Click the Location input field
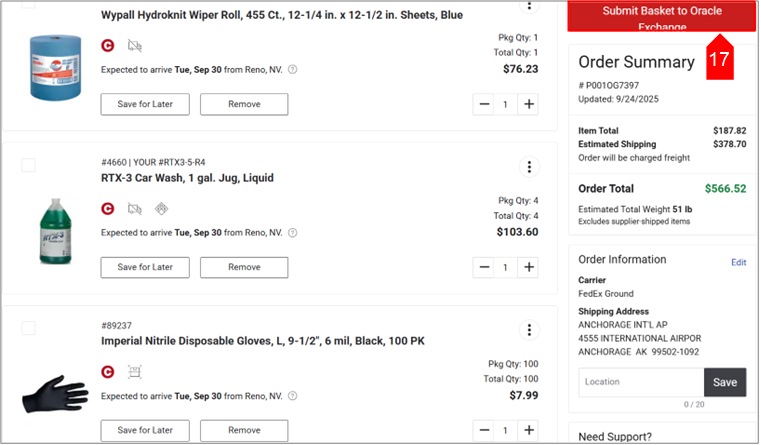The height and width of the screenshot is (445, 761). (x=640, y=382)
